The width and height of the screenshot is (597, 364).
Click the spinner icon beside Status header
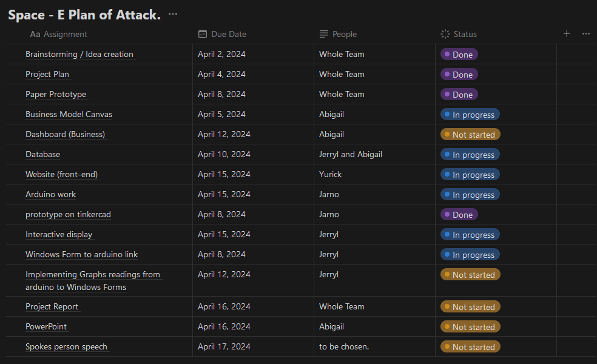445,35
